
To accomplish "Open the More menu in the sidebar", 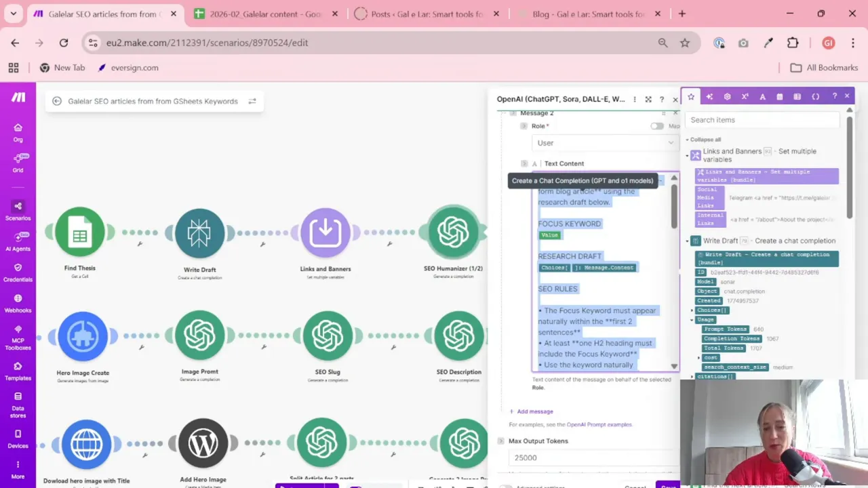I will pos(18,470).
